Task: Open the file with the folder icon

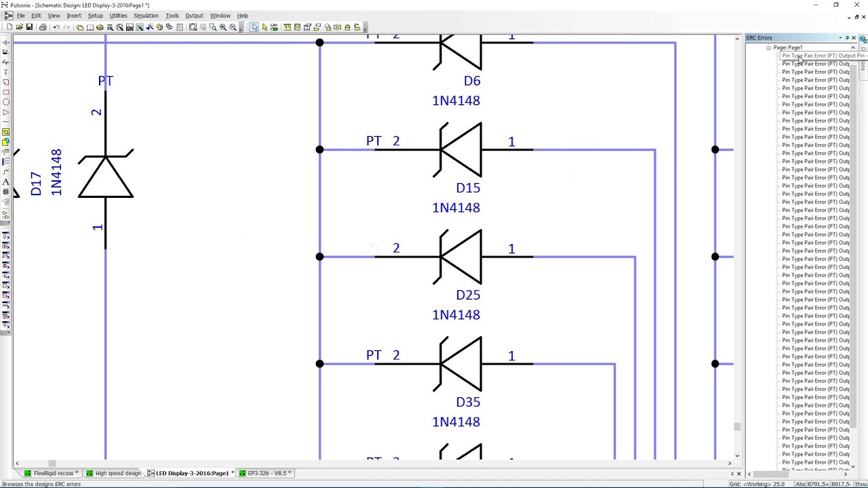Action: tap(19, 27)
